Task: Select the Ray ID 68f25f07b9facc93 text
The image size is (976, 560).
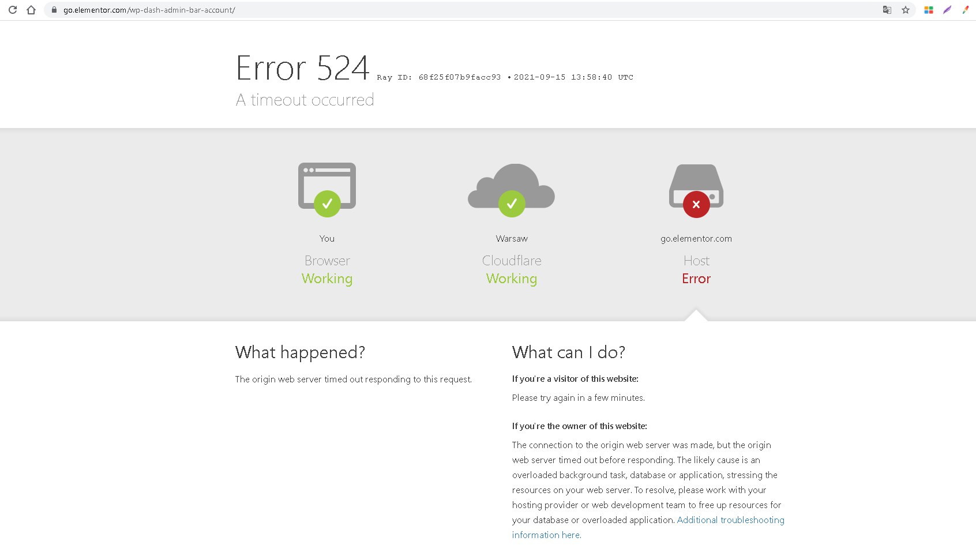Action: (x=439, y=77)
